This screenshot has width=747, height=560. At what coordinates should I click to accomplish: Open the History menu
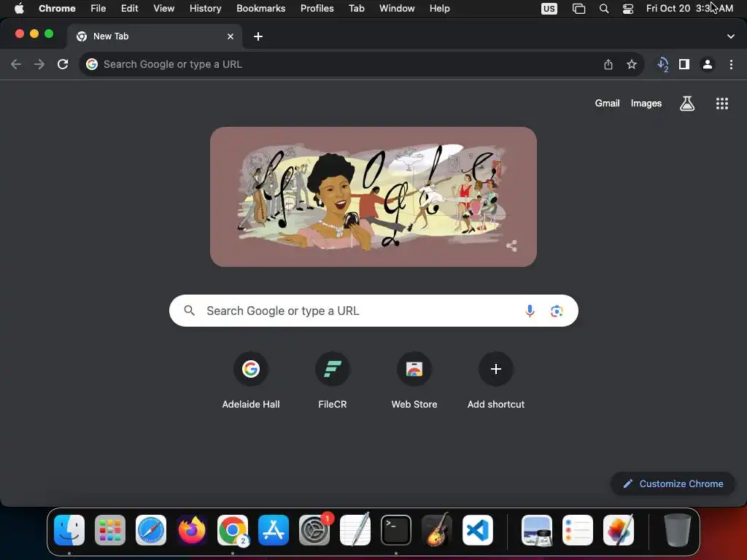(205, 9)
